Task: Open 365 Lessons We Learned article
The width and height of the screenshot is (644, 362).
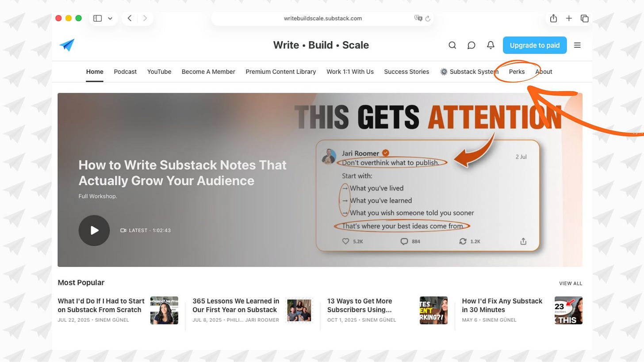Action: click(x=236, y=305)
